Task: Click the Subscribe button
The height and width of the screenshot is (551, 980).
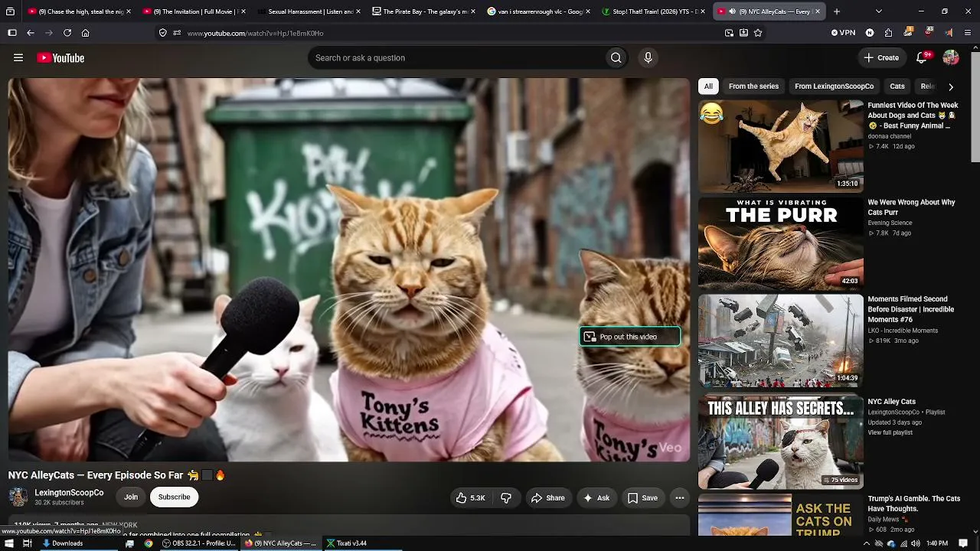Action: coord(175,497)
